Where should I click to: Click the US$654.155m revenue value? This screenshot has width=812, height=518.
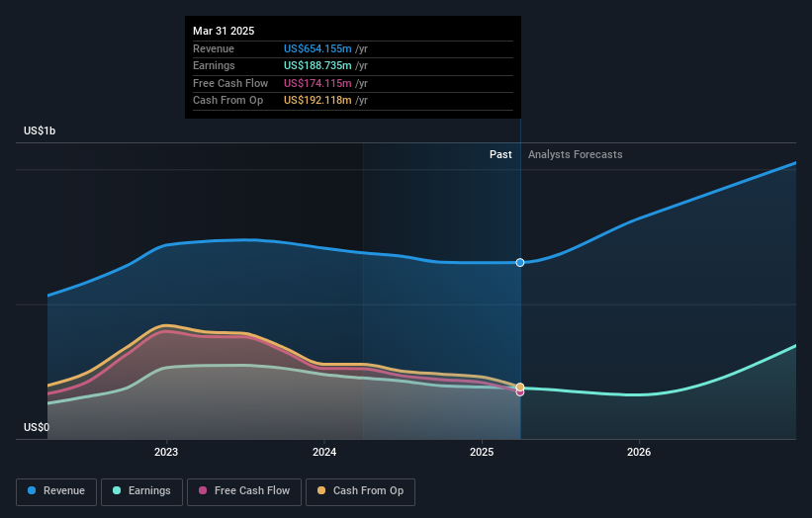pos(317,48)
